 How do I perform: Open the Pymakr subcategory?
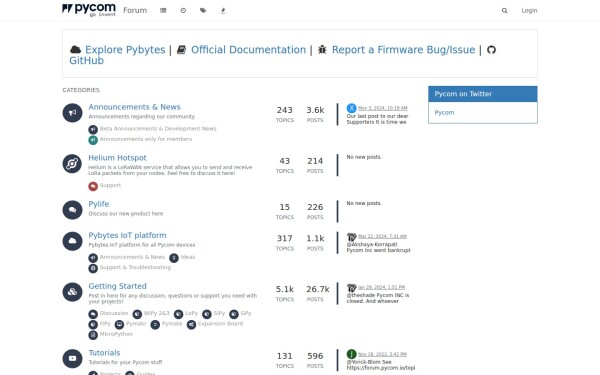coord(136,324)
